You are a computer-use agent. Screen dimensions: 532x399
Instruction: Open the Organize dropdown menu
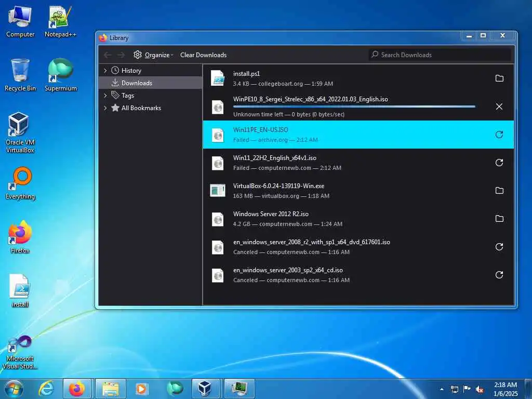click(x=154, y=55)
